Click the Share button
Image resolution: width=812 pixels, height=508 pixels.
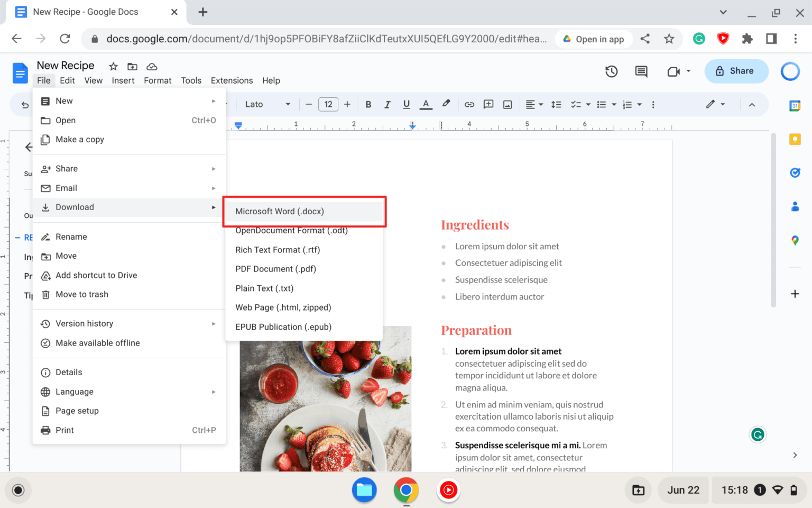[x=736, y=71]
